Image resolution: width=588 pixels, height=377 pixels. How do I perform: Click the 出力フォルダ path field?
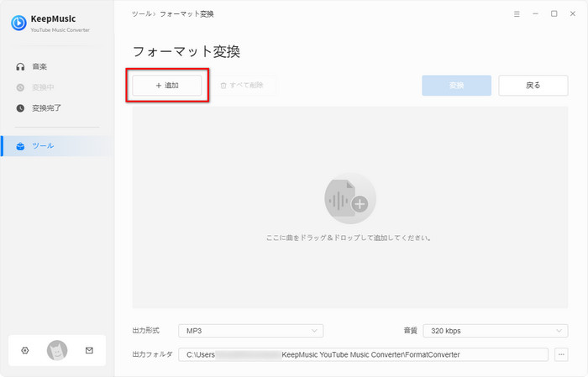pyautogui.click(x=363, y=354)
